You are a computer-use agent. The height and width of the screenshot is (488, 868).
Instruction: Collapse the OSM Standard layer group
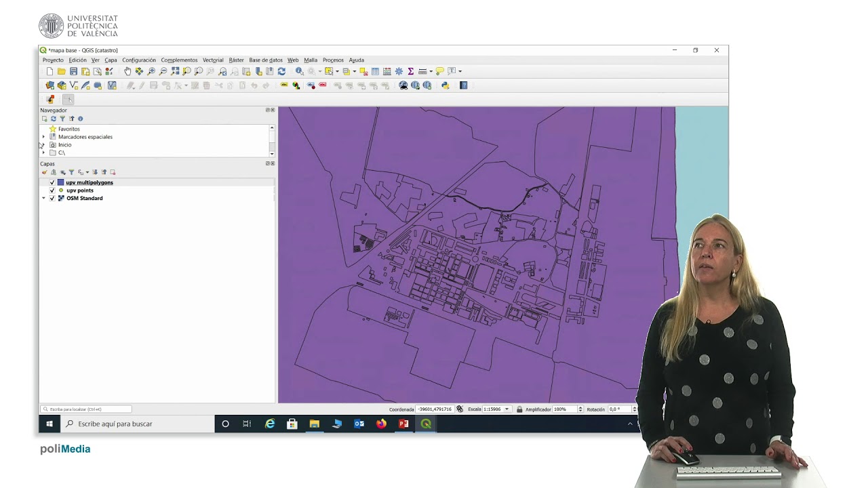point(43,198)
